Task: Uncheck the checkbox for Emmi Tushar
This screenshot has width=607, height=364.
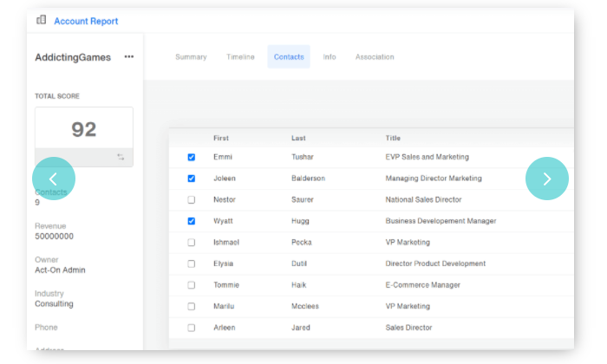Action: [192, 157]
